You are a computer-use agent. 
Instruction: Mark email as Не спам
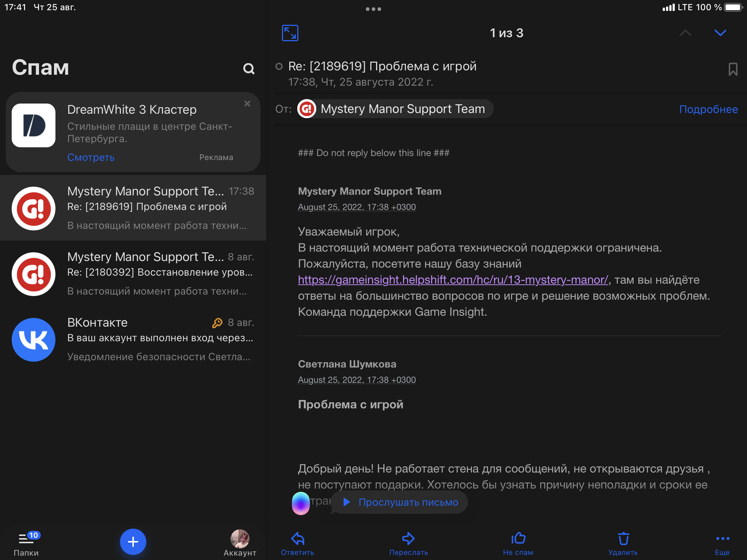pyautogui.click(x=518, y=544)
